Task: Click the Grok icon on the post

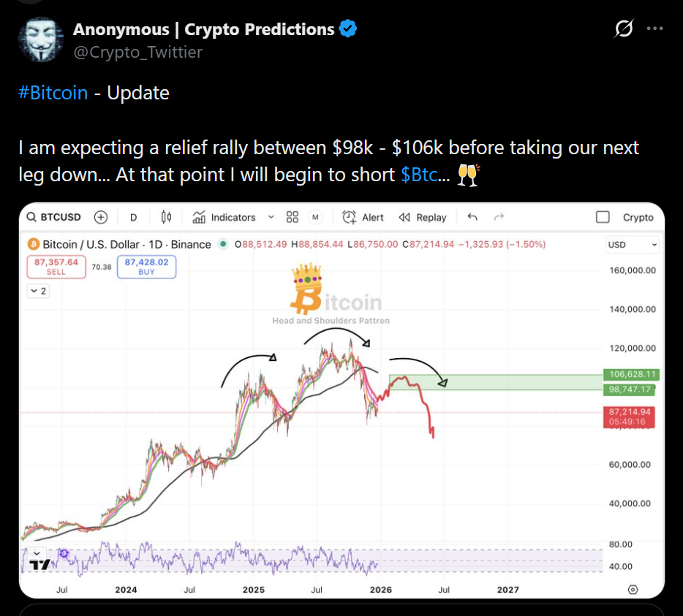Action: click(624, 29)
